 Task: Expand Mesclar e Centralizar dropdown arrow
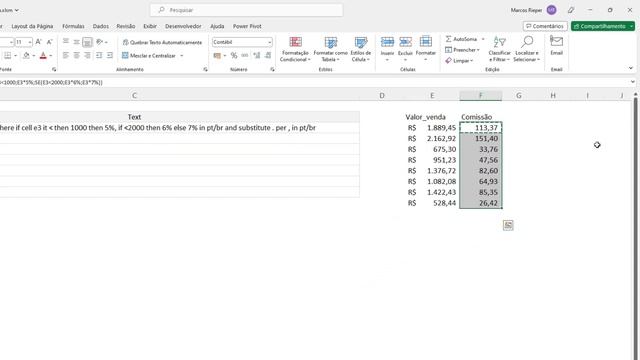pos(182,56)
